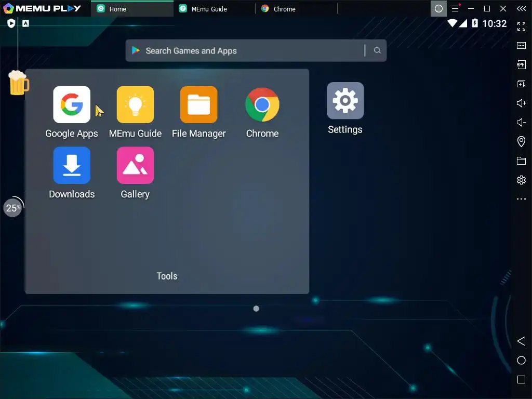
Task: Click the Search Games and Apps field
Action: tap(256, 50)
